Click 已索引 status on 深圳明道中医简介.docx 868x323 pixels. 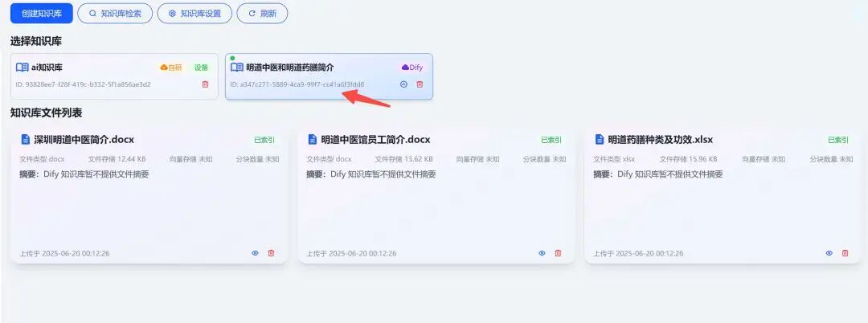click(x=264, y=140)
